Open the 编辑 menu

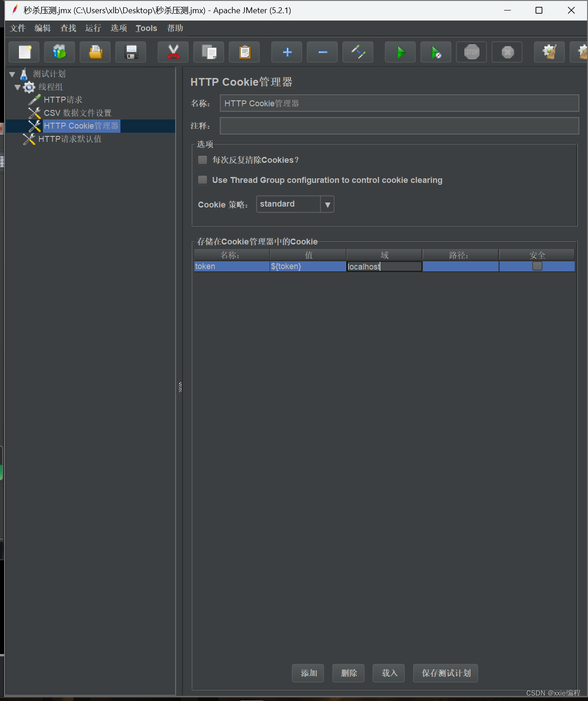click(43, 28)
